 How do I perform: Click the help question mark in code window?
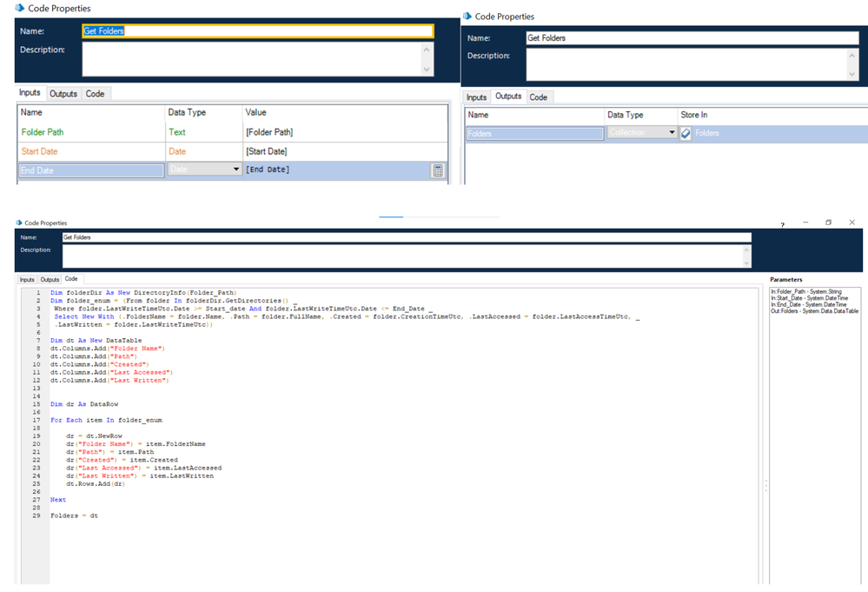pos(781,223)
